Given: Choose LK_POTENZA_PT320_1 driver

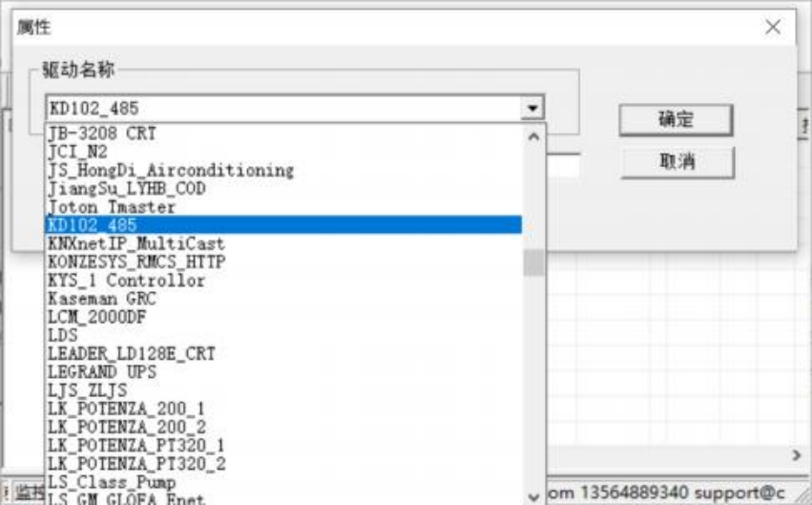Looking at the screenshot, I should (x=283, y=446).
